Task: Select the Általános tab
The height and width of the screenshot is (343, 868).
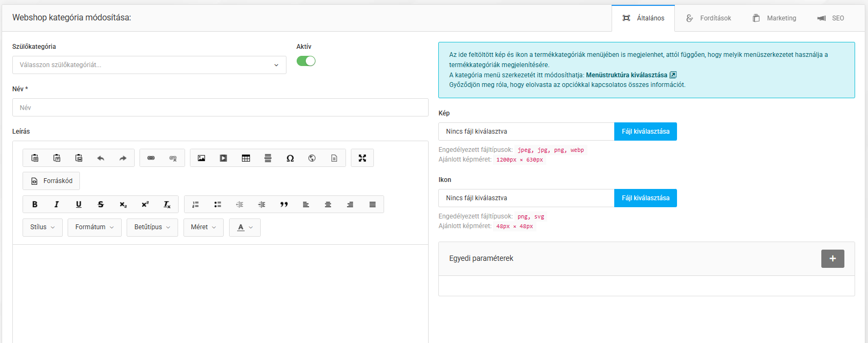Action: [643, 18]
